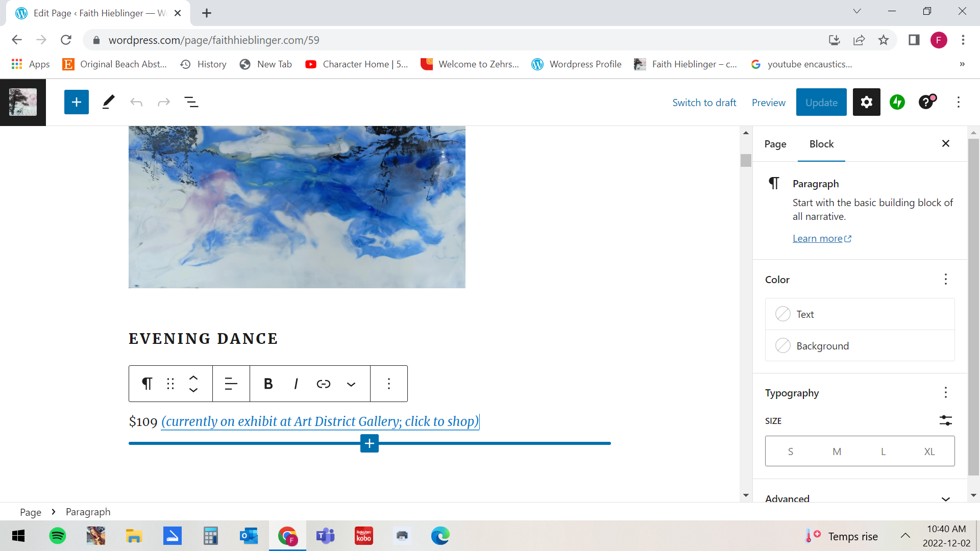Click the paragraph block type icon in toolbar
The image size is (980, 551).
147,384
